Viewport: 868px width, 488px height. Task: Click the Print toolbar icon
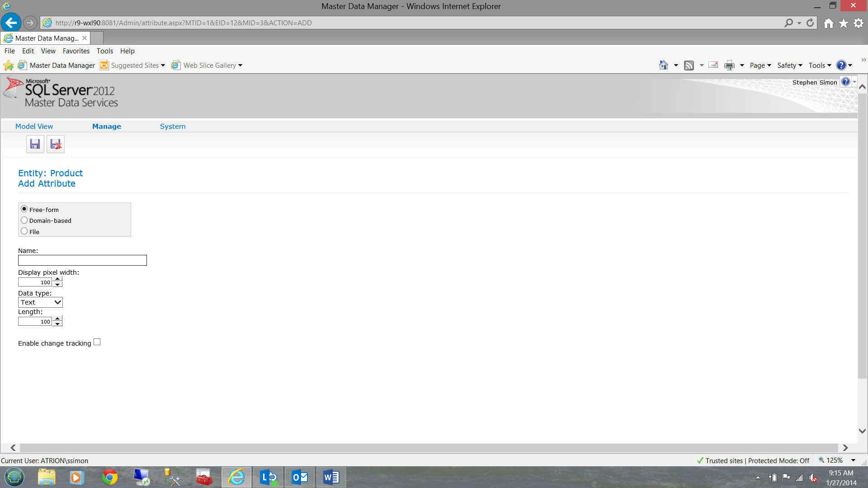[729, 66]
